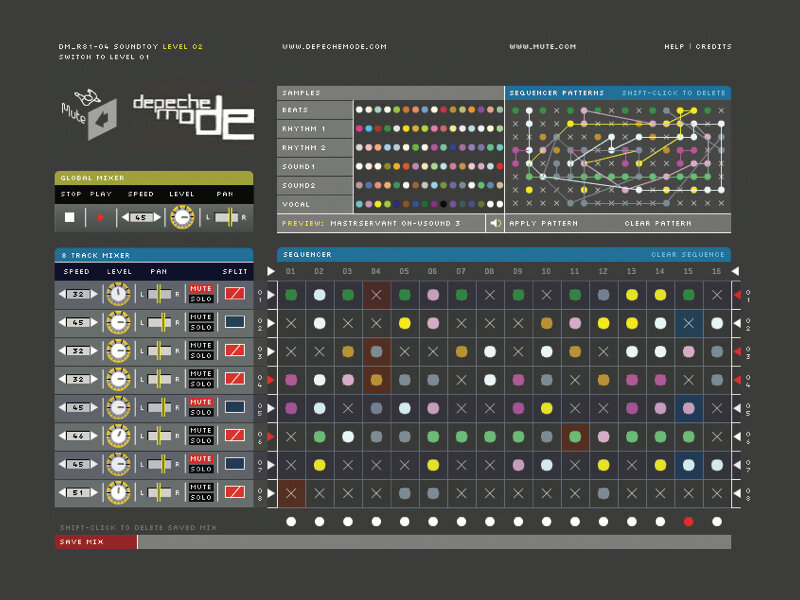Image resolution: width=800 pixels, height=600 pixels.
Task: Decrease track 05 speed with left arrow
Action: pyautogui.click(x=62, y=407)
